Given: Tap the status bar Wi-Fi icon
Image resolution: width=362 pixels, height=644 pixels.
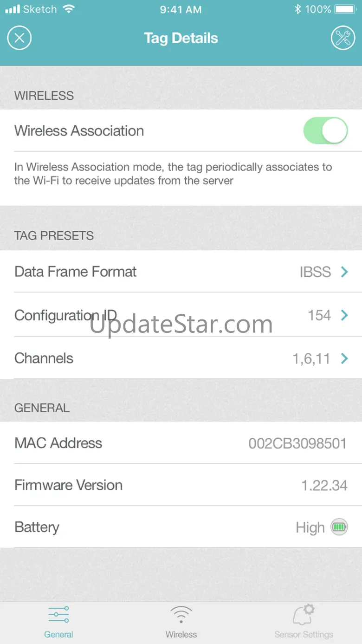Looking at the screenshot, I should coord(69,9).
